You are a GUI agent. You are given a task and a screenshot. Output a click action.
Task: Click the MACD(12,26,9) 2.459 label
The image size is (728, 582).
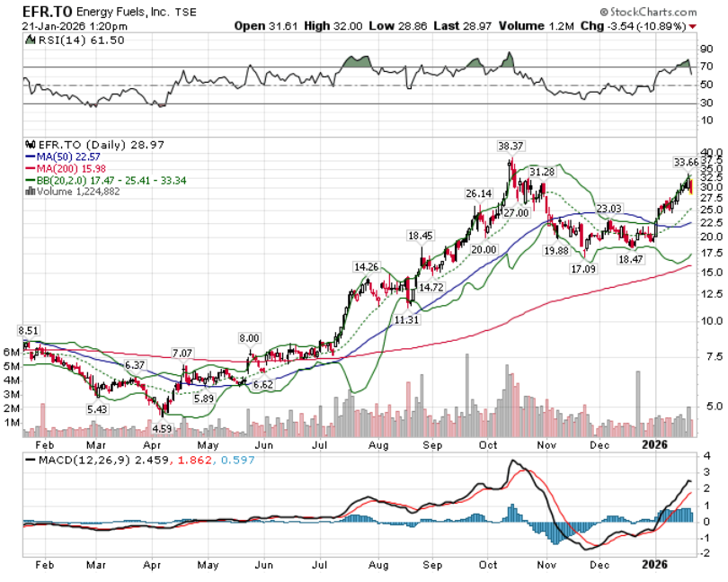point(103,461)
